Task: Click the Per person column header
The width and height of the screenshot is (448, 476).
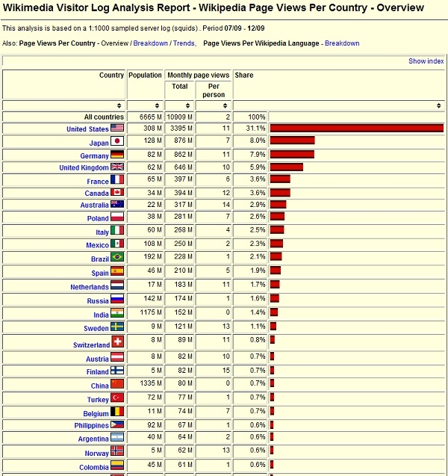Action: [x=214, y=90]
